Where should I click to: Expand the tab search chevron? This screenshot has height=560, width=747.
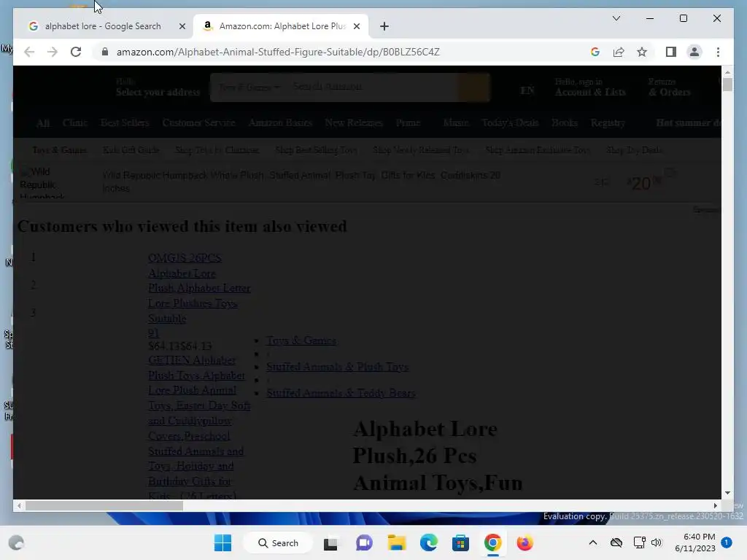[616, 18]
